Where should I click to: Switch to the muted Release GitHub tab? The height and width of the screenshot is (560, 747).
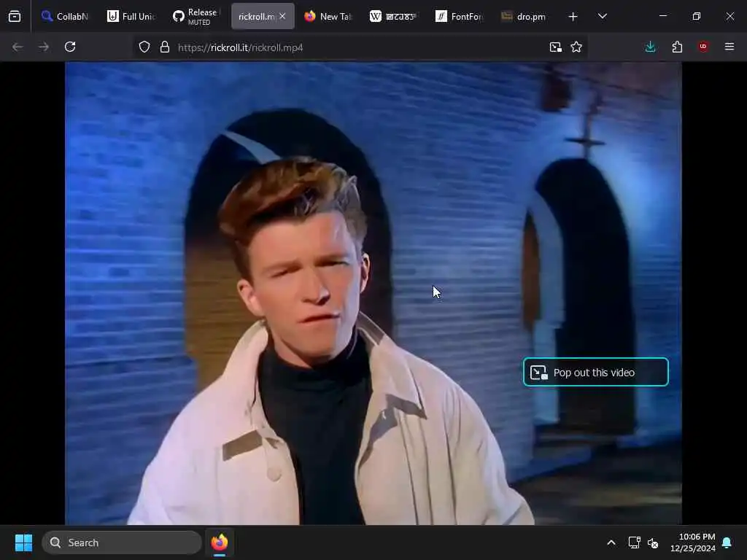(197, 16)
